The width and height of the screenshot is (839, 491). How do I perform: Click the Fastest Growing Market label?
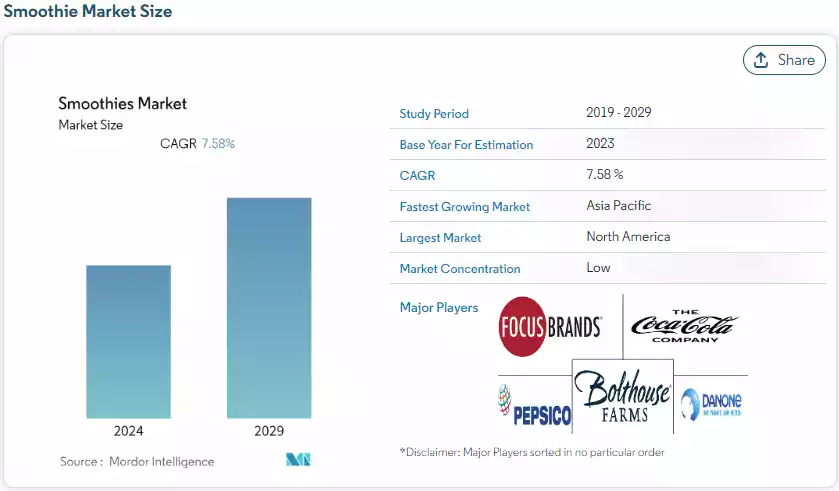click(464, 207)
